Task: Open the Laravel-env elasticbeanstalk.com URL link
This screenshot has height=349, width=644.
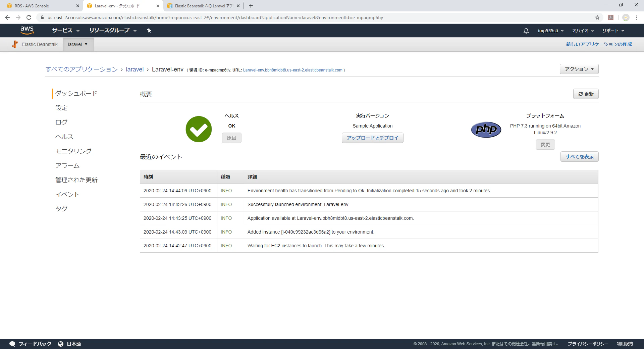Action: 292,70
